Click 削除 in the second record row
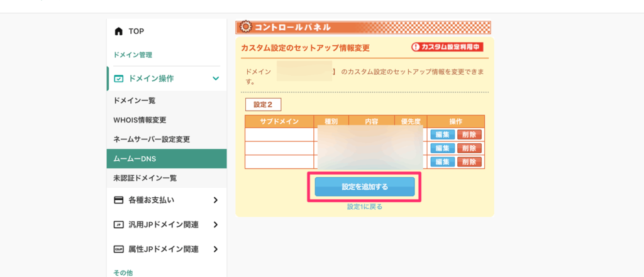Image resolution: width=644 pixels, height=277 pixels. [x=469, y=148]
